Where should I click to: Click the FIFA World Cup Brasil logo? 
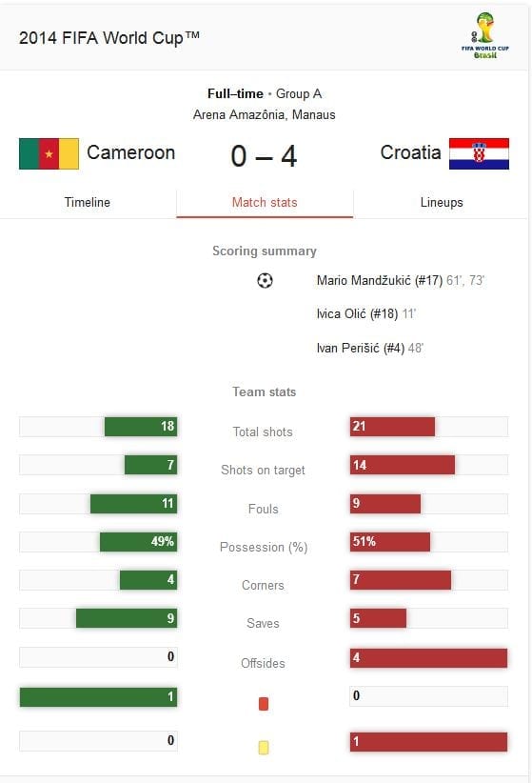(x=484, y=36)
